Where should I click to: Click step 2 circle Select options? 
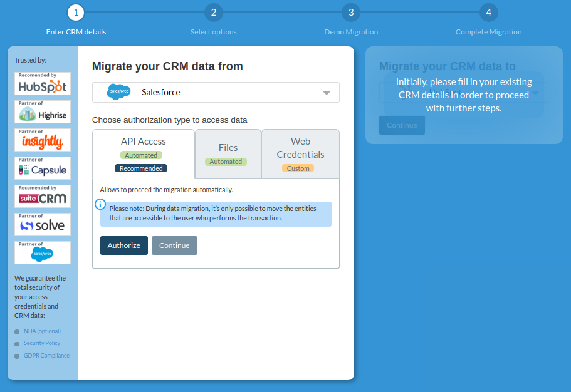pos(214,13)
